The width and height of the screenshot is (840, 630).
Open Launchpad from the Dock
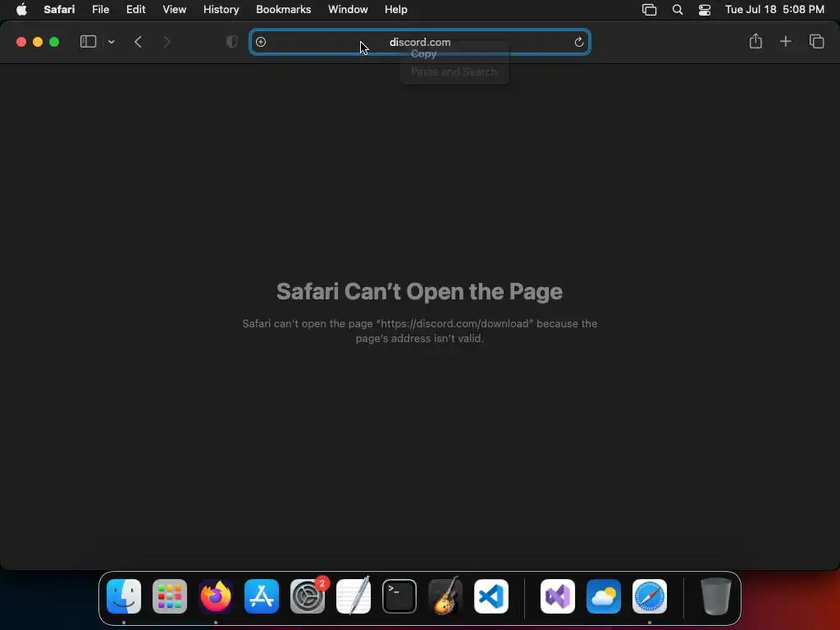(170, 596)
